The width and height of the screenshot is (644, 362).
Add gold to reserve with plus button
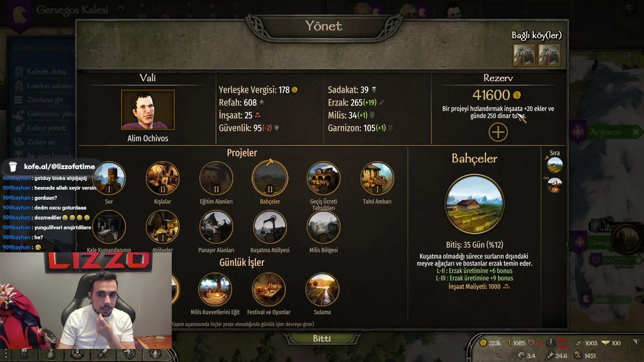click(498, 132)
